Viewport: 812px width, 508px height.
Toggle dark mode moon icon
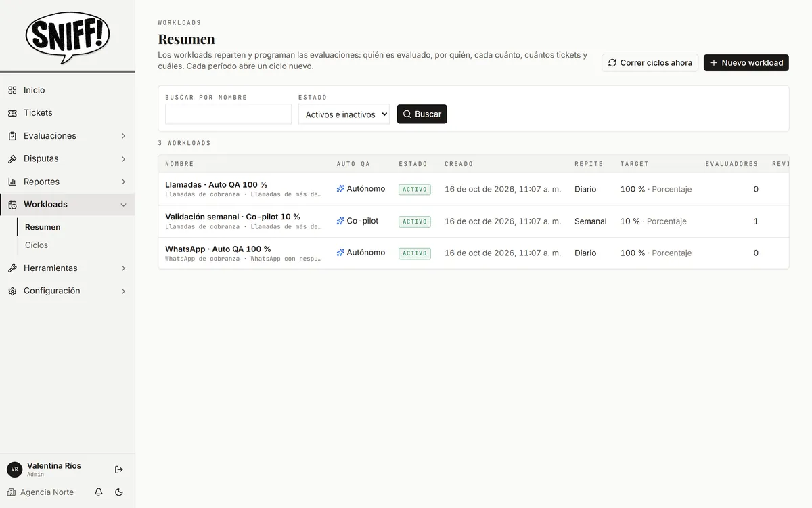click(119, 492)
